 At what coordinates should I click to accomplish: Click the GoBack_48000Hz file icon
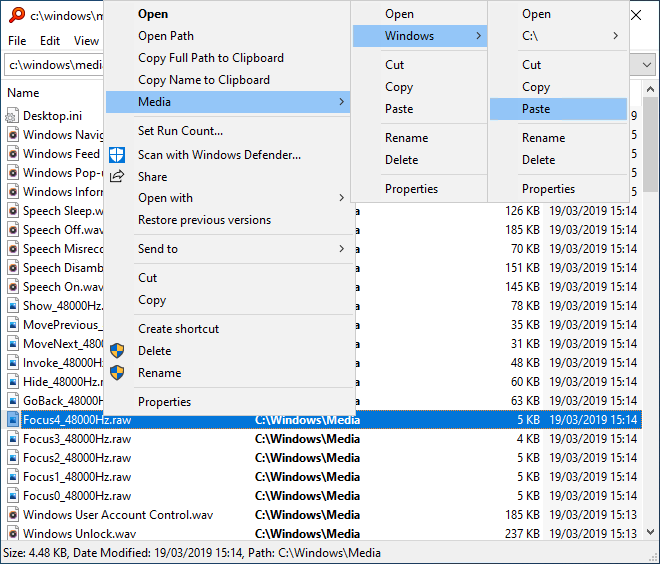pyautogui.click(x=13, y=401)
